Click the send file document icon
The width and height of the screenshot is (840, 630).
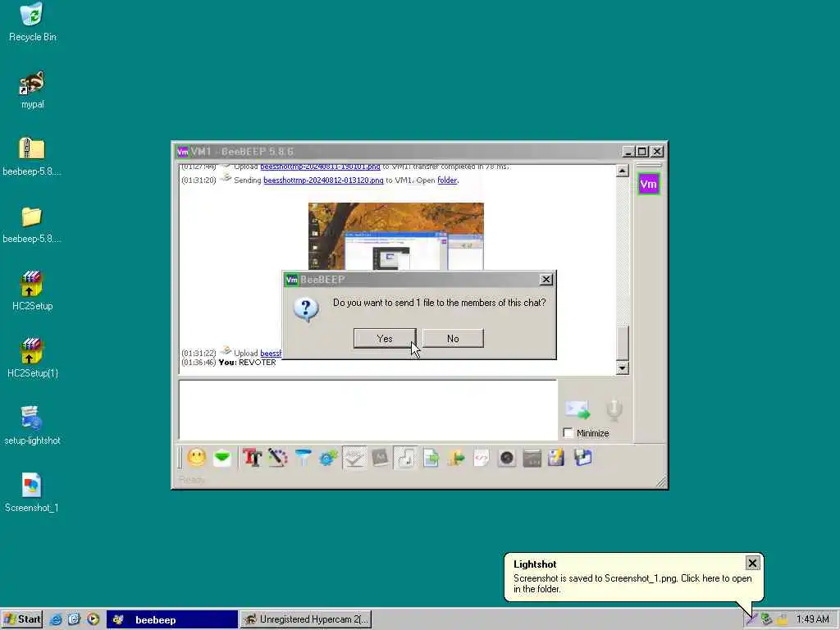pos(431,458)
